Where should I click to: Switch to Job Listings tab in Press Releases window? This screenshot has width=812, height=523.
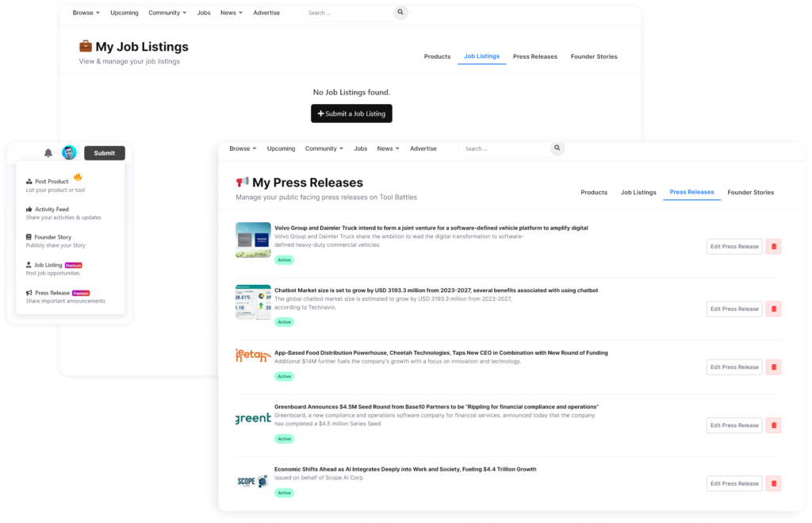[x=638, y=192]
